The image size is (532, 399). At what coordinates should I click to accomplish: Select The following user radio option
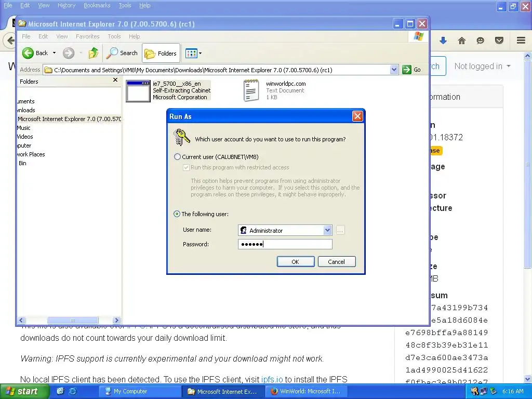tap(177, 214)
